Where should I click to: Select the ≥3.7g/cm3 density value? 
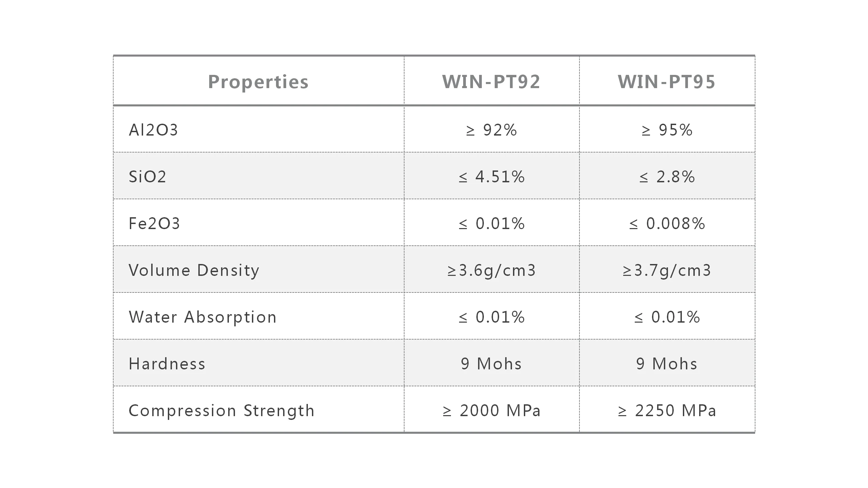667,270
